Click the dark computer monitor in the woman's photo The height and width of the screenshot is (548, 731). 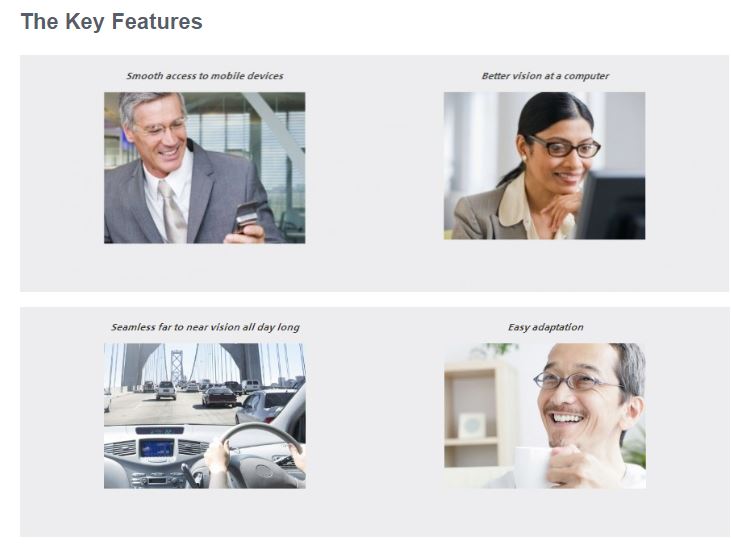click(611, 206)
